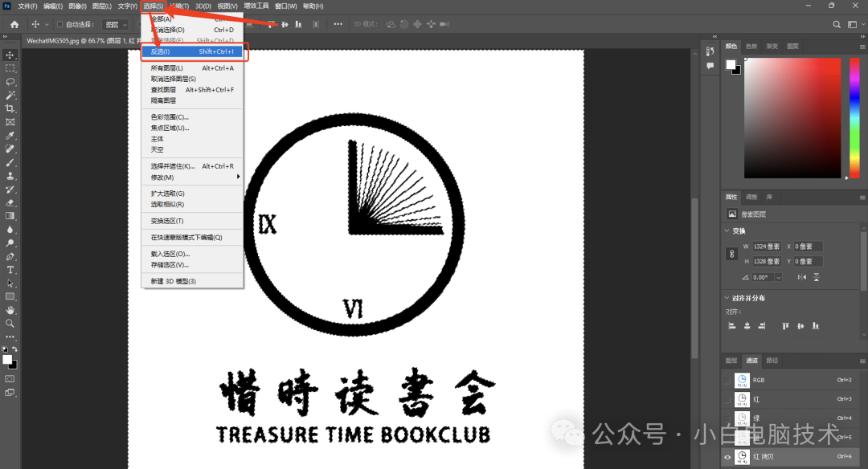The image size is (868, 469).
Task: Choose 存储选区(V)... menu entry
Action: pyautogui.click(x=192, y=265)
